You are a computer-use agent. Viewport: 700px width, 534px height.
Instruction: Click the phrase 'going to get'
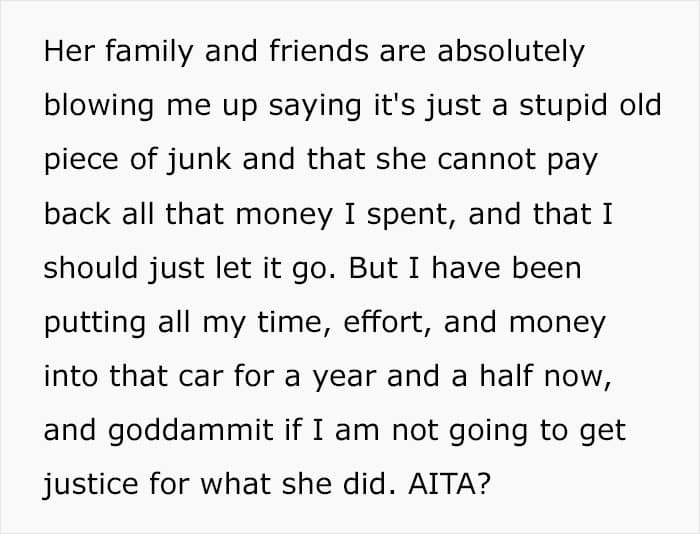tap(537, 432)
